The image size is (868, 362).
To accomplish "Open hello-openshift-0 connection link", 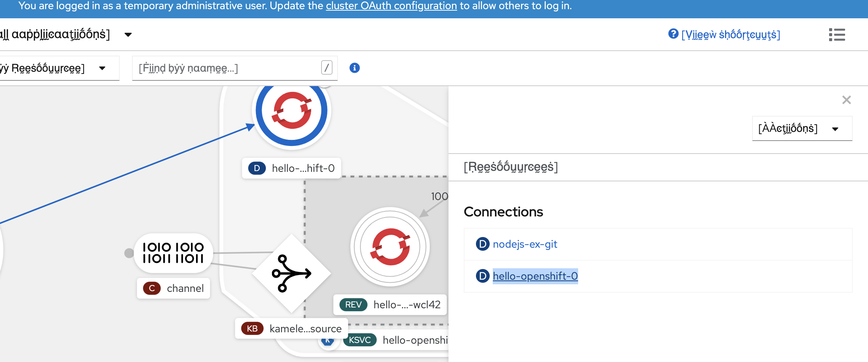I will [x=535, y=276].
